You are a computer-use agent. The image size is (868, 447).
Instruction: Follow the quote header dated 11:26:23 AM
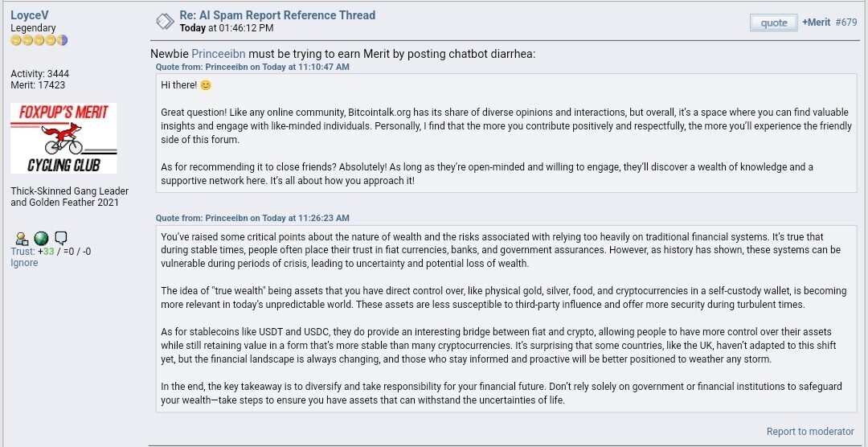252,218
